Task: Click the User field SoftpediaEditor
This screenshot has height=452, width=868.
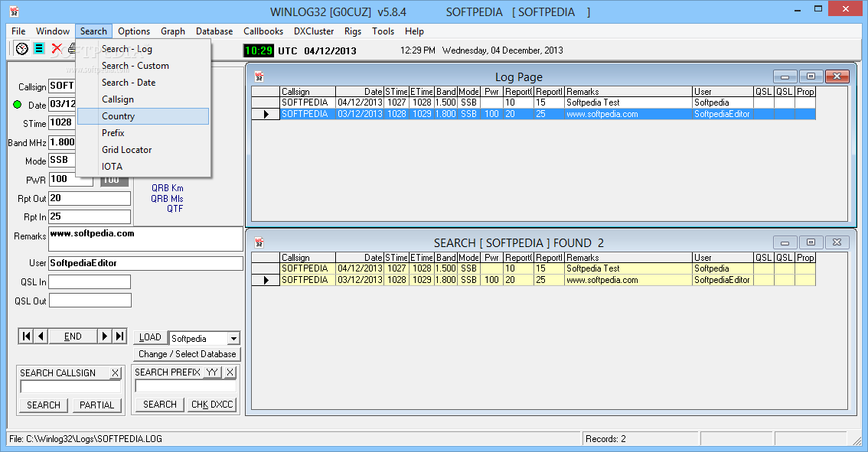Action: pyautogui.click(x=145, y=263)
